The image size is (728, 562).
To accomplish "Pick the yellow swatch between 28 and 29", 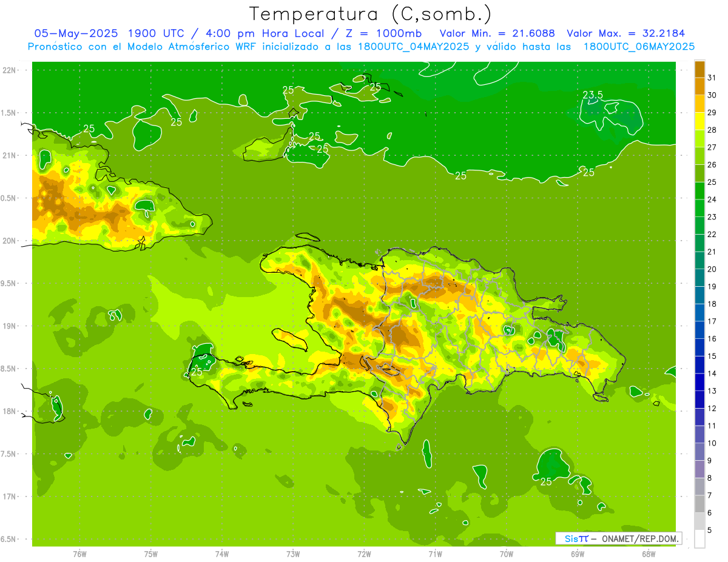I will [x=699, y=121].
